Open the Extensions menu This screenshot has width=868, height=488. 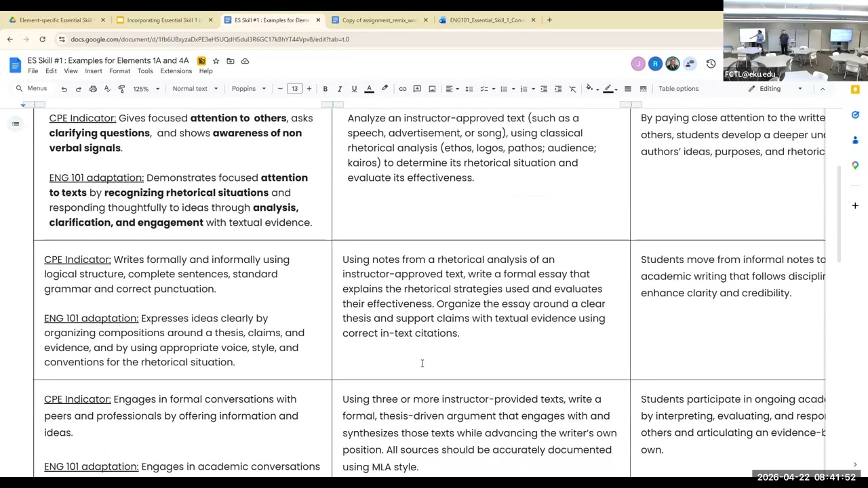tap(176, 71)
